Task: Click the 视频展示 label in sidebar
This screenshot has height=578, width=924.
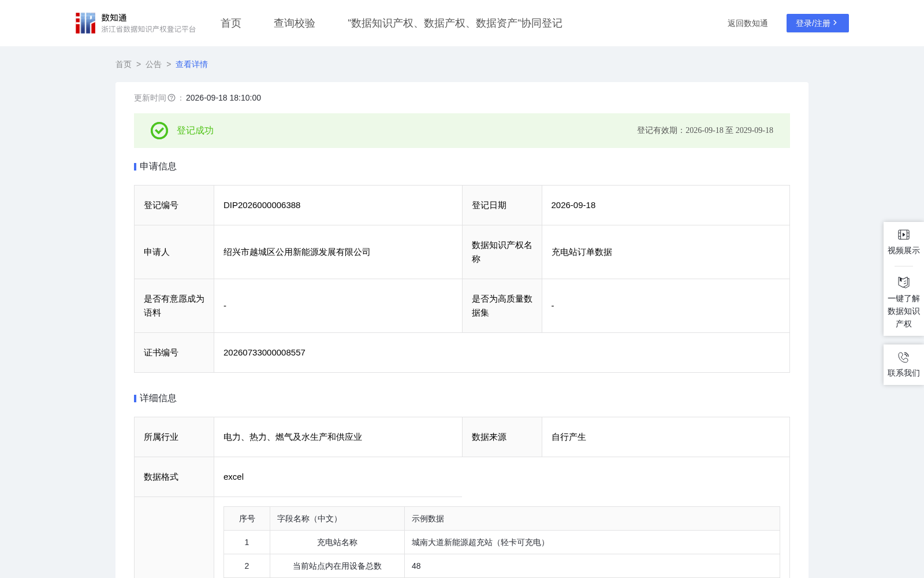Action: pos(904,250)
